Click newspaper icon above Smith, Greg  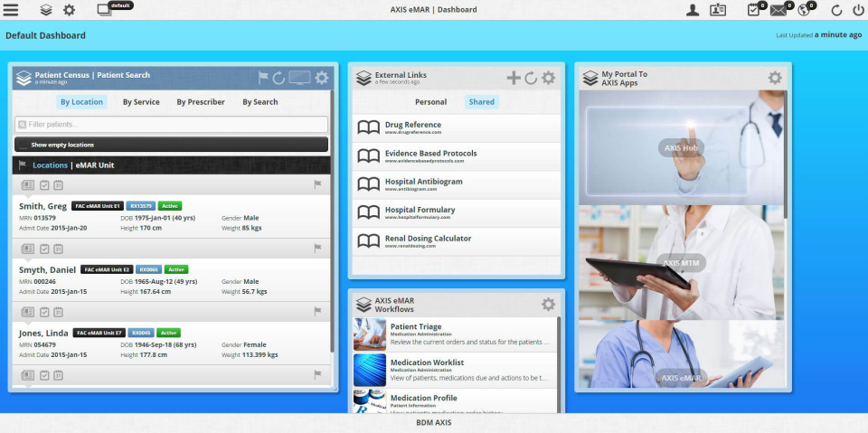pyautogui.click(x=28, y=185)
